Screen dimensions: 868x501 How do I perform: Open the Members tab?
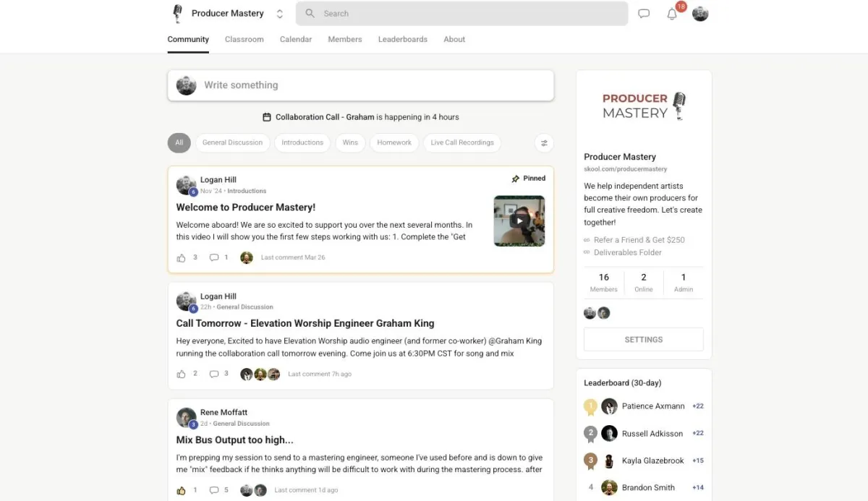(345, 39)
